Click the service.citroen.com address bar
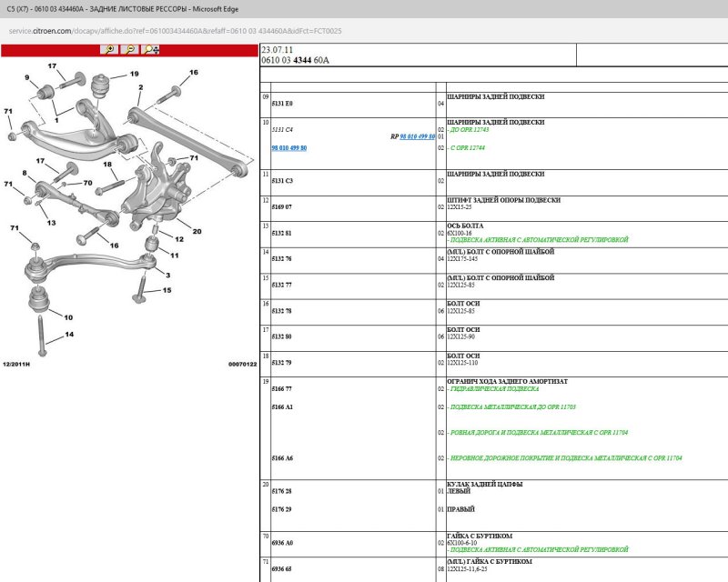The image size is (728, 582). (x=175, y=31)
